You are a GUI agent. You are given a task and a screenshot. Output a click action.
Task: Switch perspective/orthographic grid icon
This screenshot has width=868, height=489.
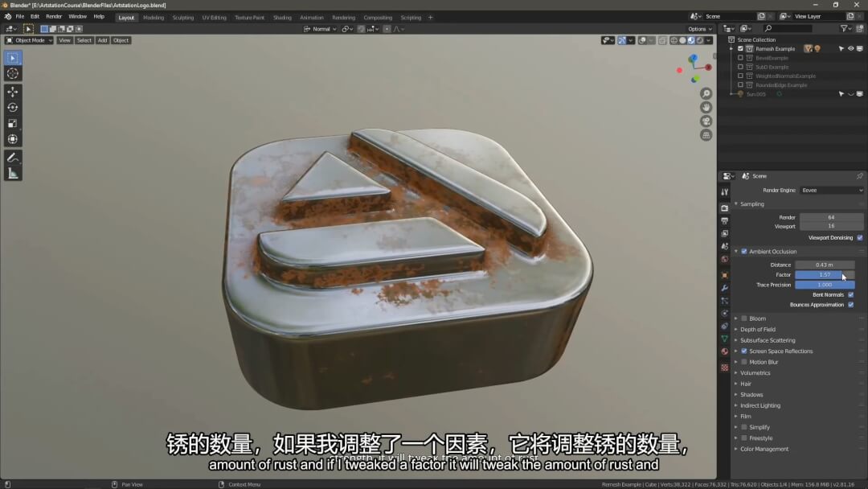(706, 135)
